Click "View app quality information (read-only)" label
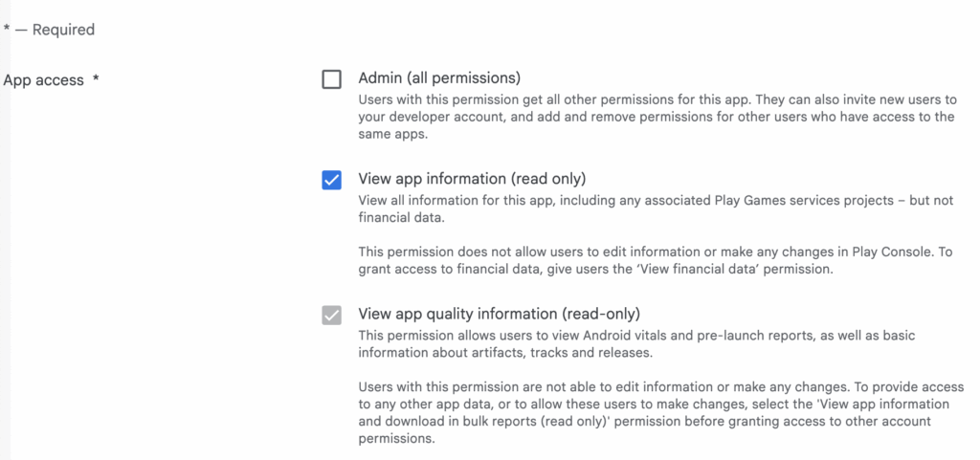The width and height of the screenshot is (980, 460). coord(499,314)
